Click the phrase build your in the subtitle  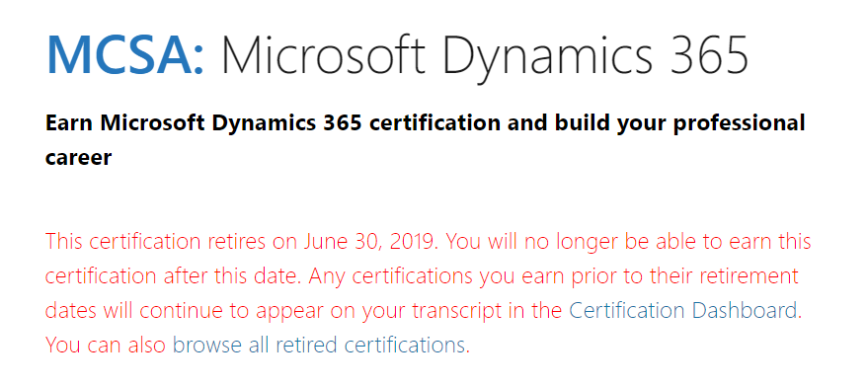pyautogui.click(x=611, y=123)
